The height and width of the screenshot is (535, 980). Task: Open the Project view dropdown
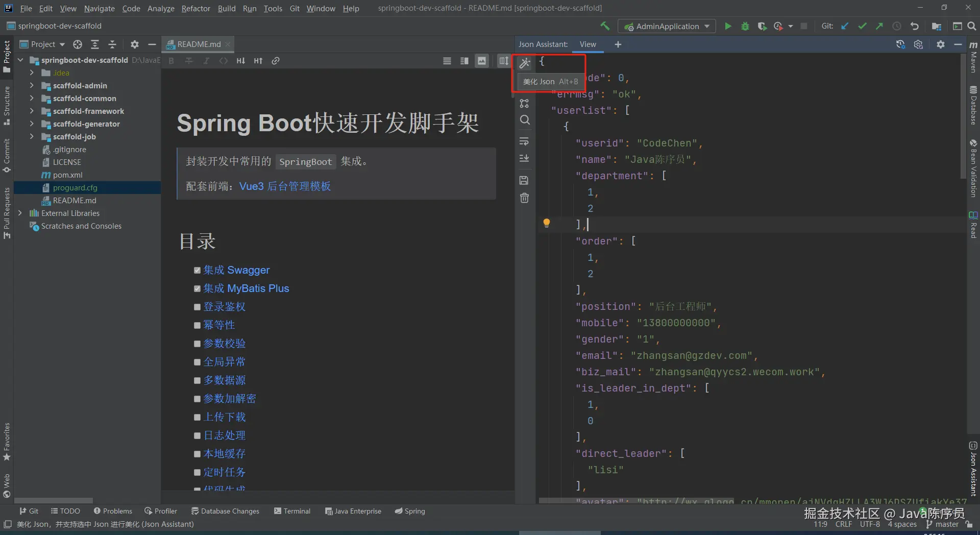pyautogui.click(x=43, y=44)
